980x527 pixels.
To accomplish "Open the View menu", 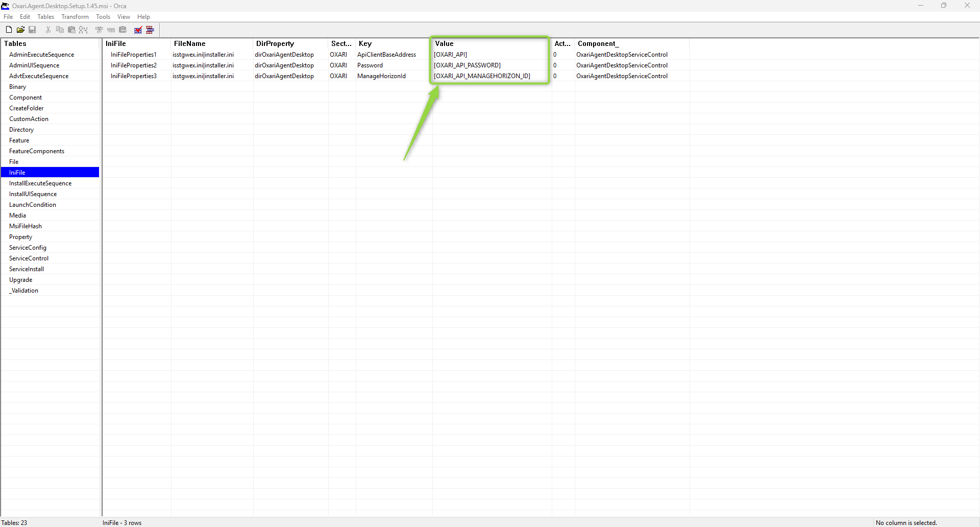I will [124, 17].
